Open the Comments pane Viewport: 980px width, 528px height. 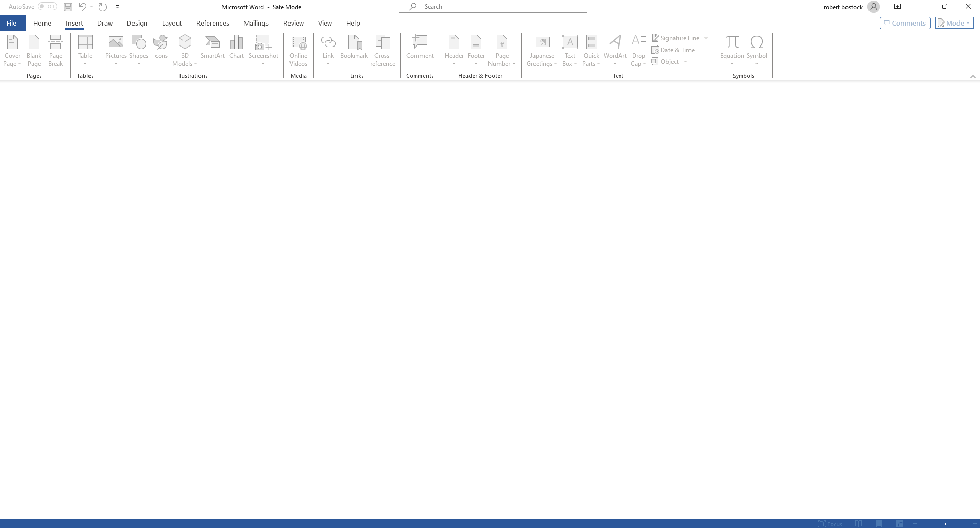(904, 22)
